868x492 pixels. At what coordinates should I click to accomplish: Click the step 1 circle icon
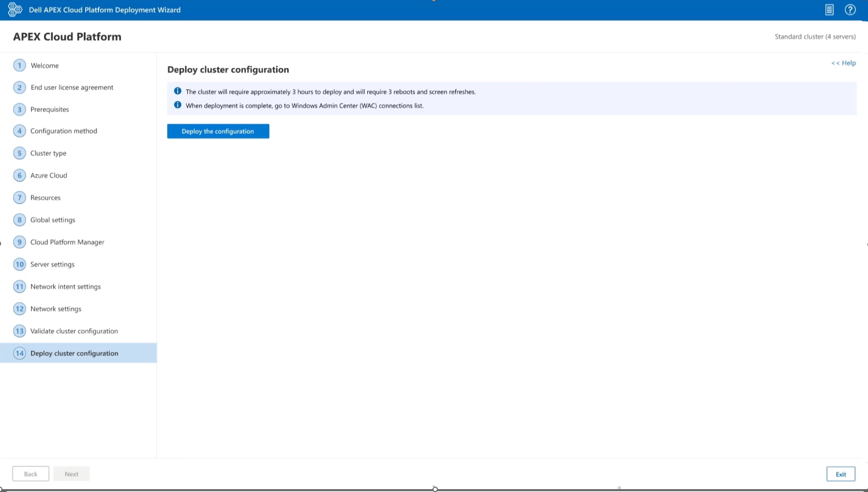click(19, 65)
